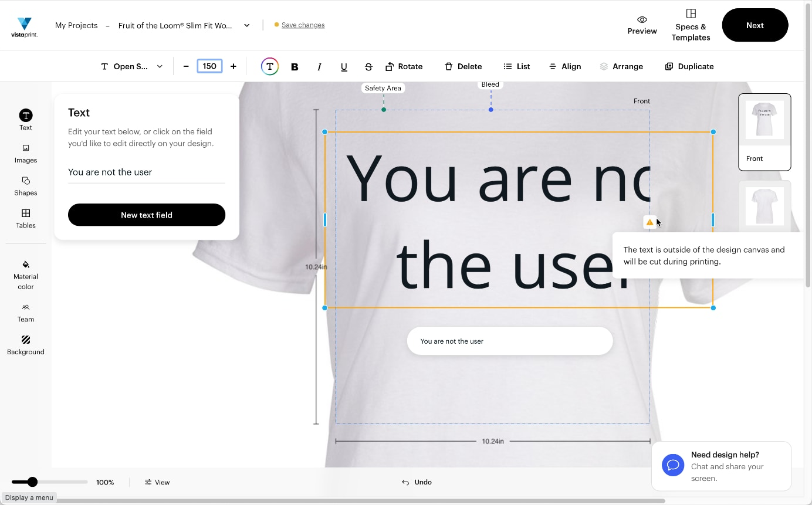Toggle underline on the text
This screenshot has height=505, width=812.
pyautogui.click(x=344, y=67)
